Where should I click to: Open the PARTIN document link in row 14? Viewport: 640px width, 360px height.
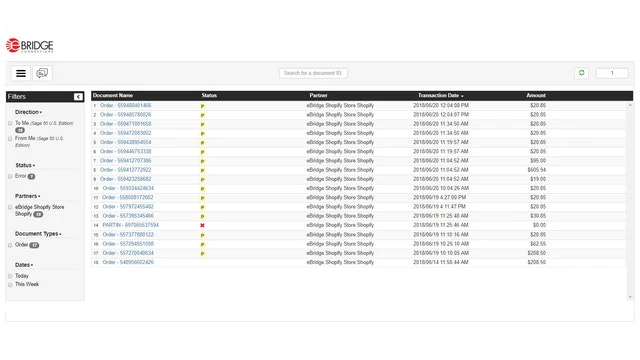[131, 225]
